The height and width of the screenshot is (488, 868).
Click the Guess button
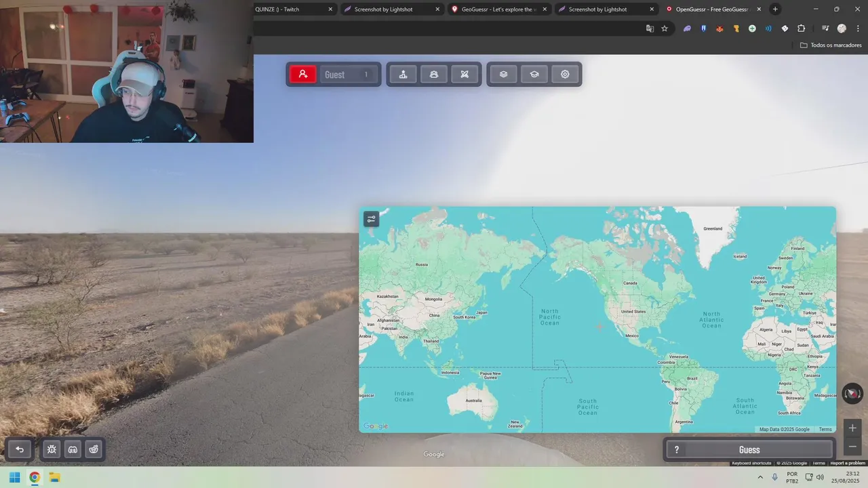pyautogui.click(x=749, y=450)
